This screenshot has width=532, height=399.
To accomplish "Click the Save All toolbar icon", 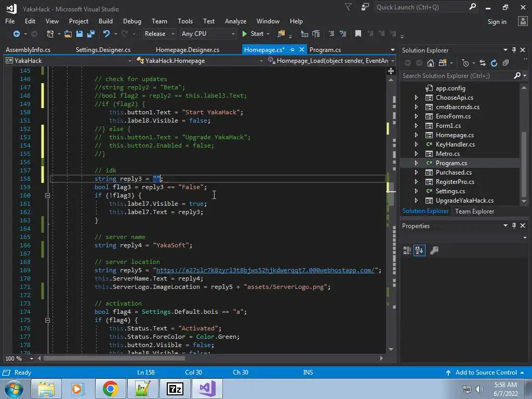I will [x=91, y=34].
